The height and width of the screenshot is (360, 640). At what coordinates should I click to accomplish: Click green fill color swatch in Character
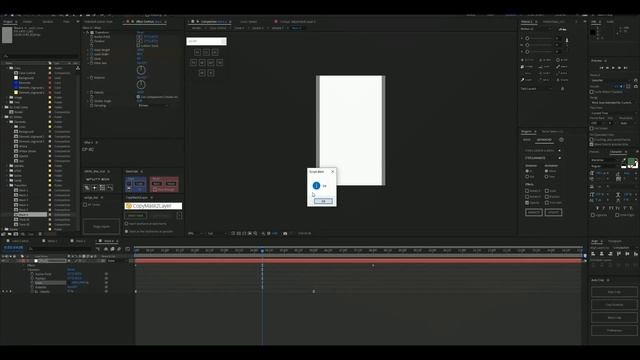631,162
